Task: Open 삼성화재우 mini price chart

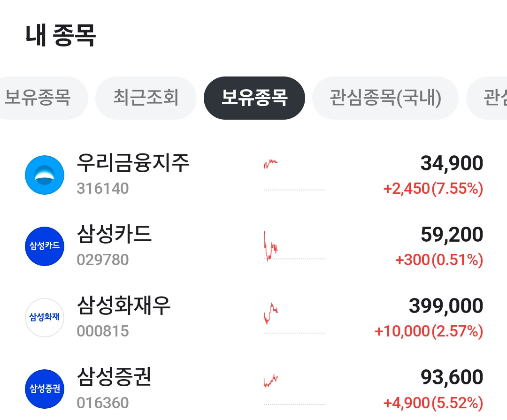Action: (x=294, y=318)
